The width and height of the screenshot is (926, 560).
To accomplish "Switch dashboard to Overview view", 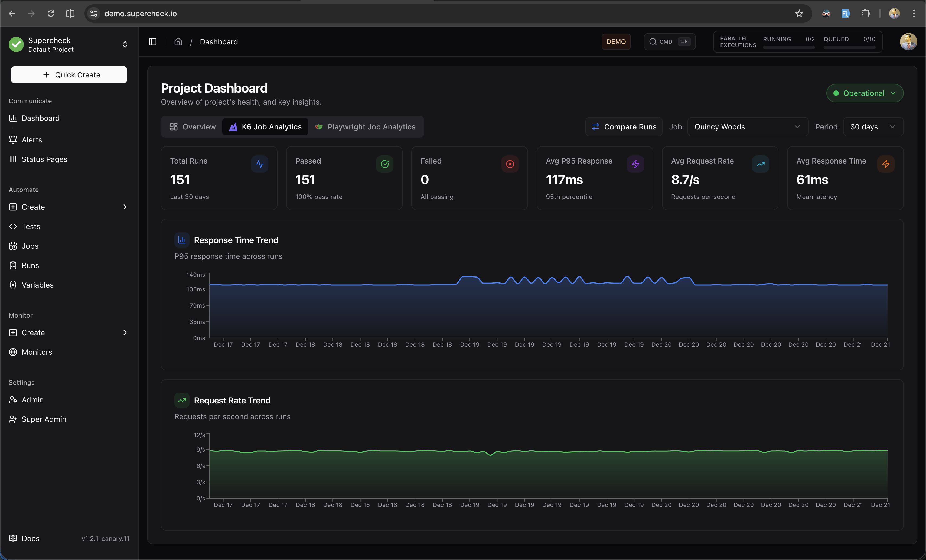I will 193,127.
